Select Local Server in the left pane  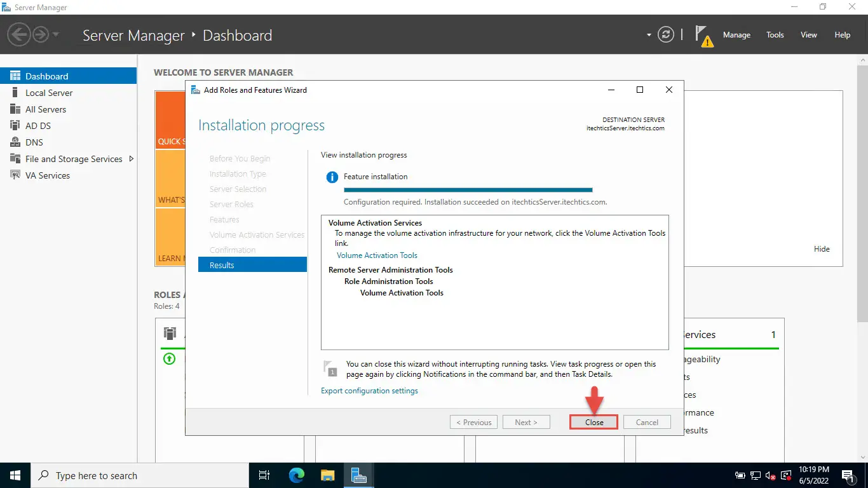coord(69,93)
